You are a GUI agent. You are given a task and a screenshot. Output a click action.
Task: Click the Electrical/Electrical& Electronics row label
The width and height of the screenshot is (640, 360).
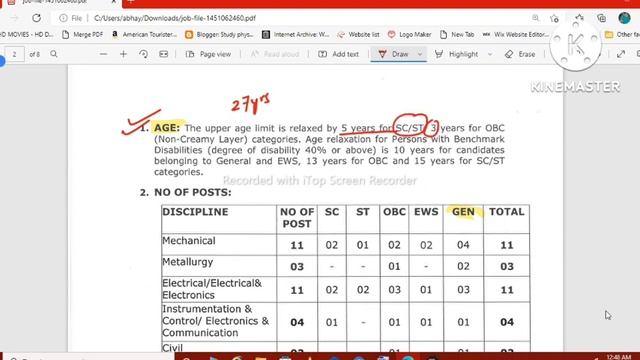click(x=212, y=289)
